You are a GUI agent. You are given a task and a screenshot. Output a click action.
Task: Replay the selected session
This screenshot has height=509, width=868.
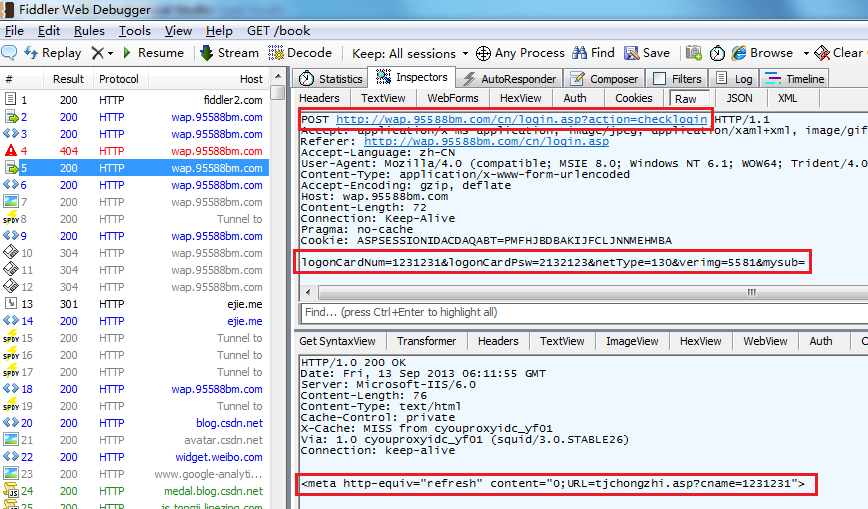pyautogui.click(x=53, y=53)
